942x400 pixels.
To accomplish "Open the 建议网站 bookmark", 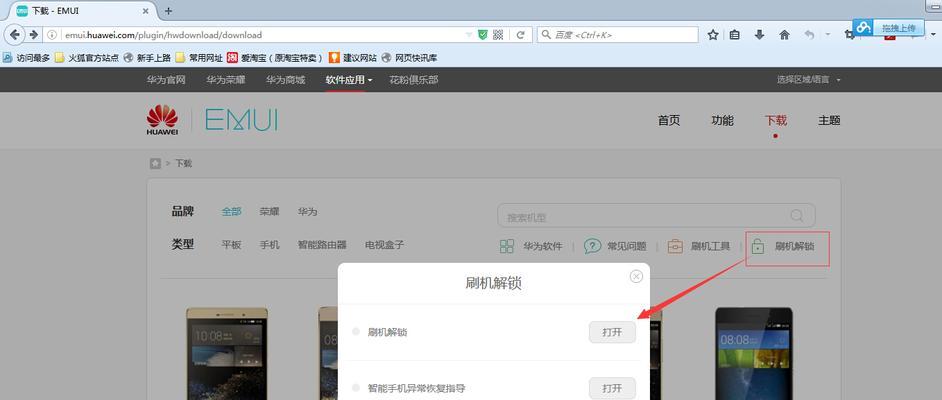I will [353, 58].
